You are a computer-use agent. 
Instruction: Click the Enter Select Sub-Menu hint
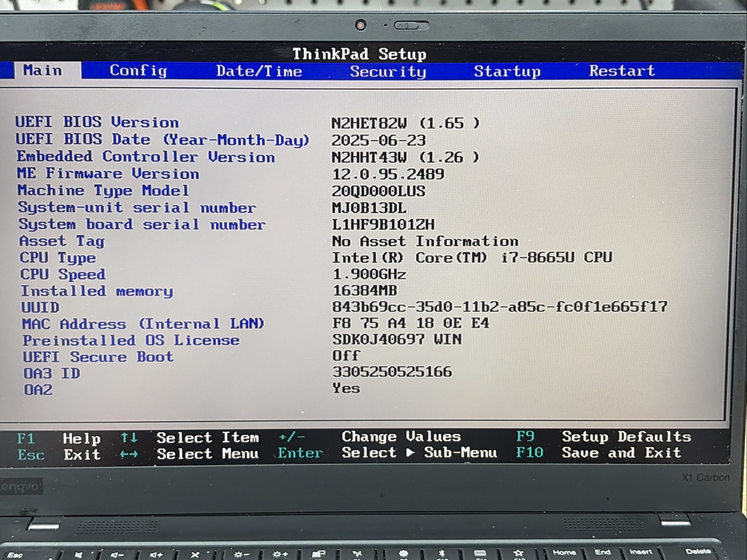(387, 453)
